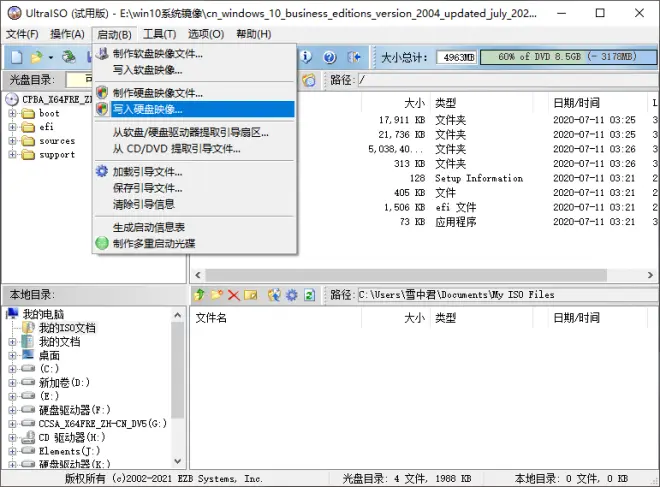The image size is (660, 487).
Task: Click the green Refresh icon in local toolbar
Action: [x=309, y=295]
